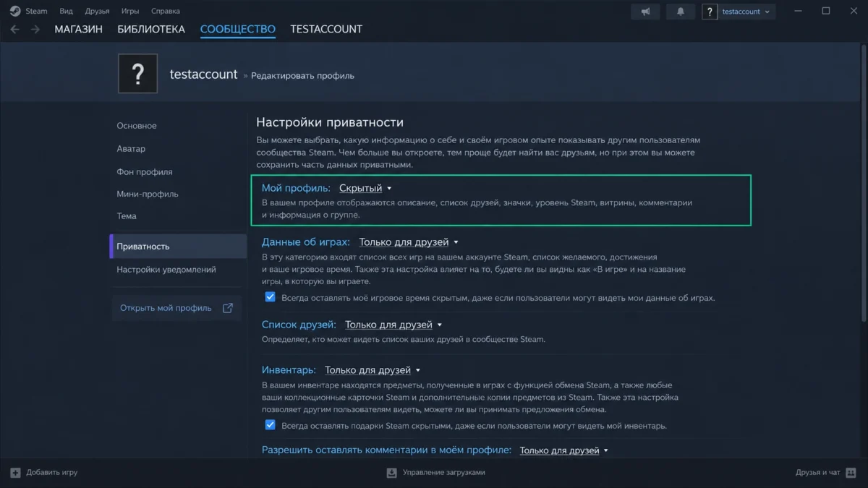Switch to the МАГАЗИН tab
The width and height of the screenshot is (868, 488).
[78, 30]
